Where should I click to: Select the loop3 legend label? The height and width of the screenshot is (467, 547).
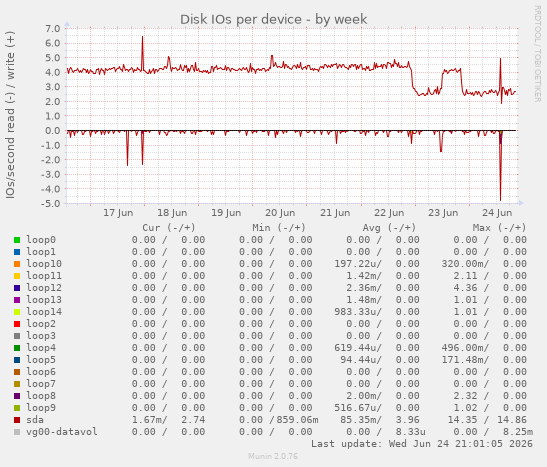[41, 336]
